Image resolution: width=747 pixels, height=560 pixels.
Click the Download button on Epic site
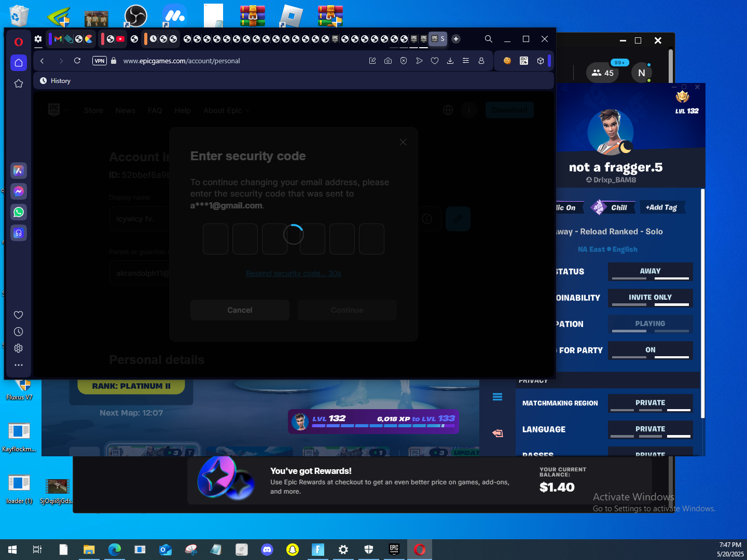pyautogui.click(x=509, y=110)
